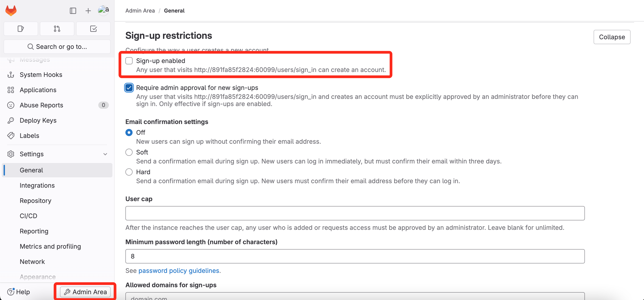The width and height of the screenshot is (644, 300).
Task: Toggle the sidebar collapse icon
Action: tap(73, 11)
